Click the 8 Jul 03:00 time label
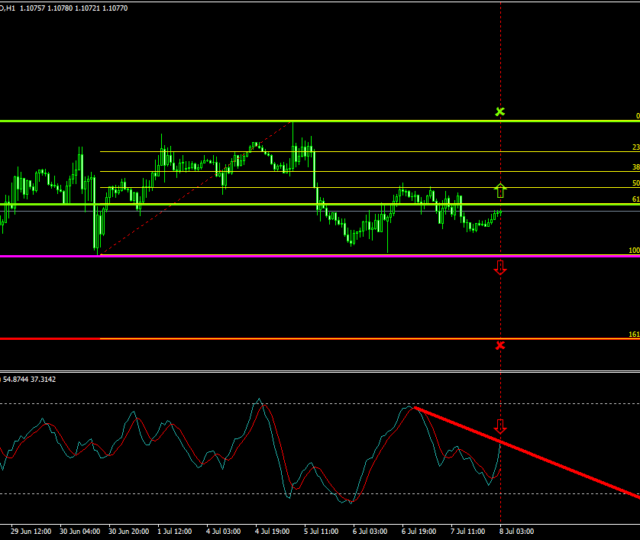 click(516, 531)
